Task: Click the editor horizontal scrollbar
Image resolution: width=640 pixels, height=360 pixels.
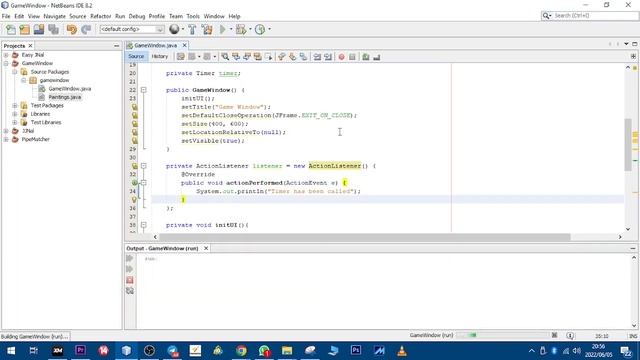Action: point(364,237)
